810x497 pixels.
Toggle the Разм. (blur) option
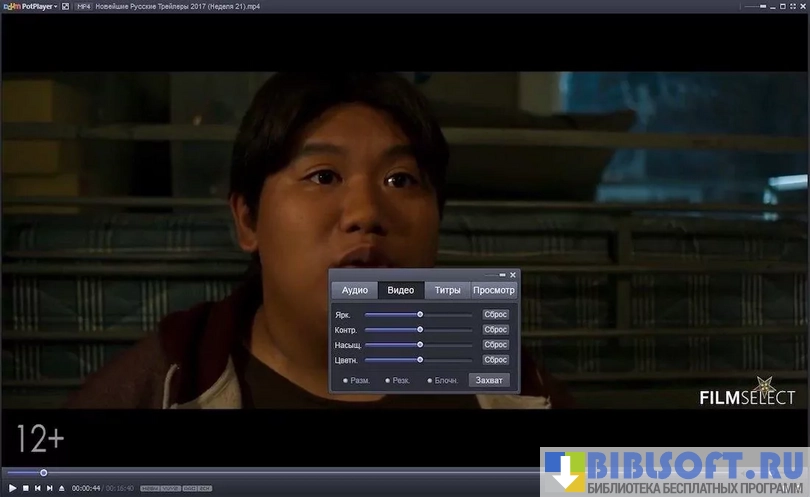tap(346, 381)
